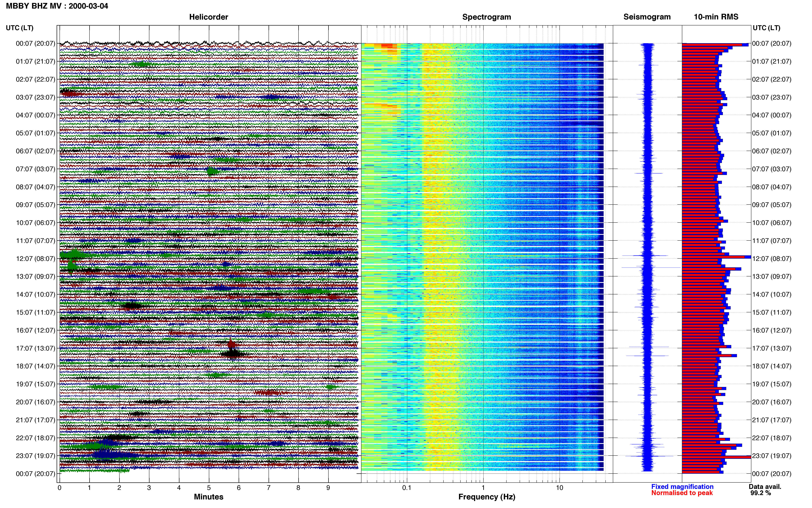812x508 pixels.
Task: Click the 'Spectrogram' panel heading
Action: (x=487, y=17)
